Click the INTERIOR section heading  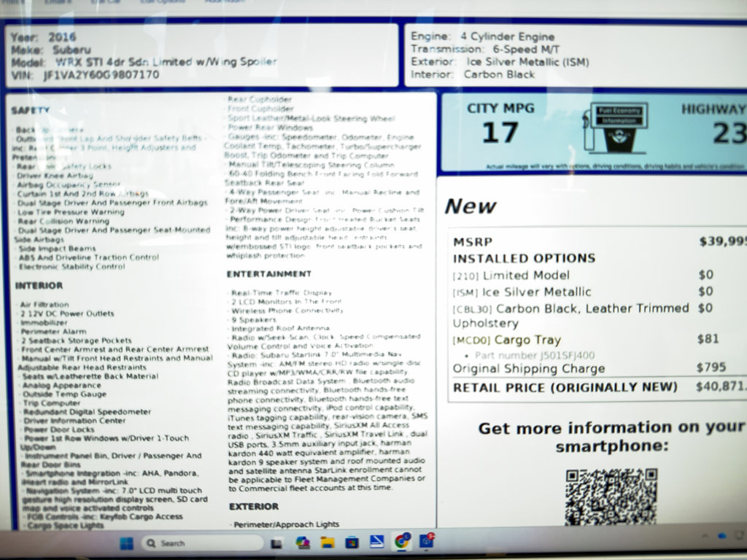coord(39,286)
